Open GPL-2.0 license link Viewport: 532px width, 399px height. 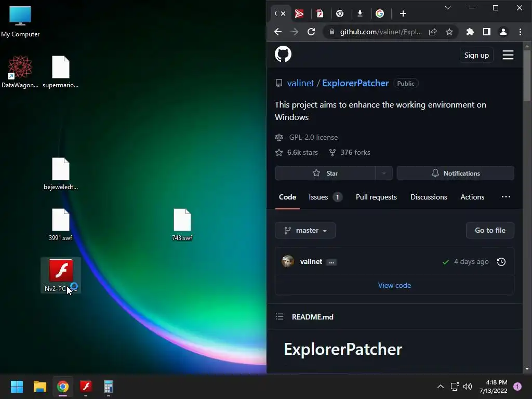pos(313,137)
